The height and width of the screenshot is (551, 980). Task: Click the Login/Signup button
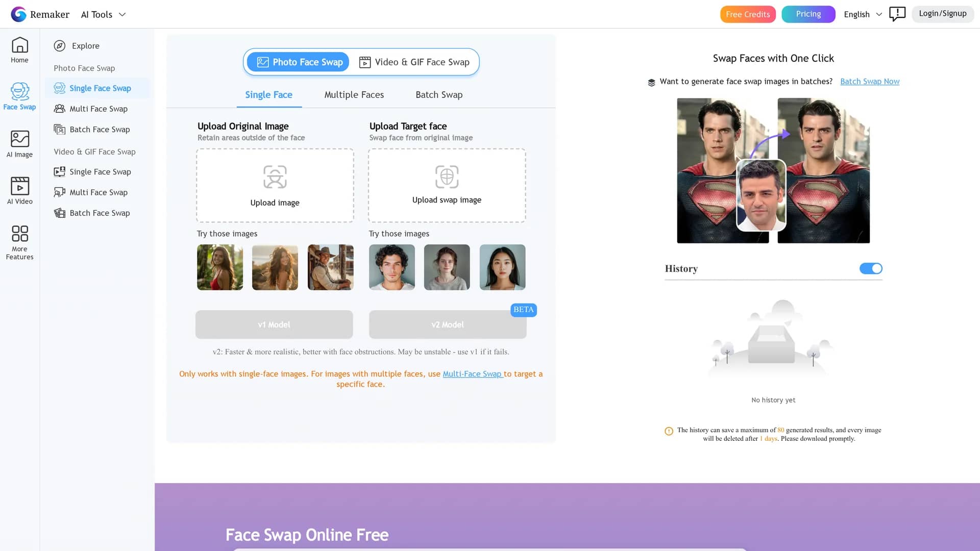pyautogui.click(x=943, y=14)
